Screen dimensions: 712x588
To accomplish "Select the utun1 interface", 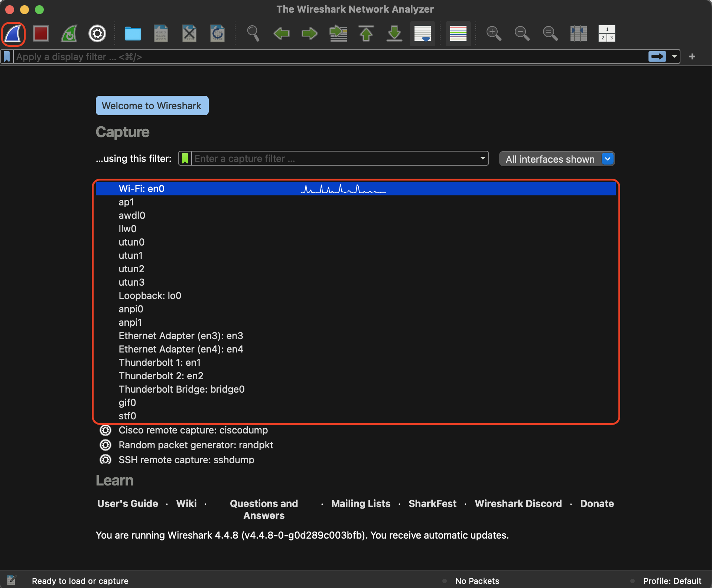I will tap(356, 256).
